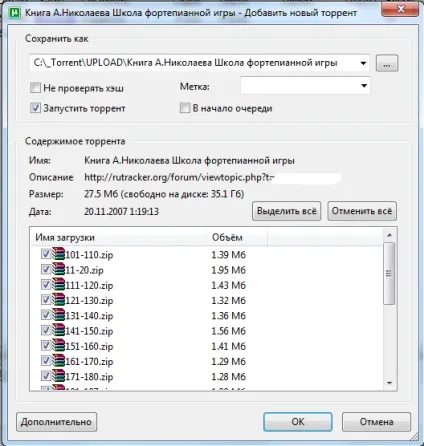
Task: Sort by the 'Объём' column header
Action: pyautogui.click(x=237, y=237)
